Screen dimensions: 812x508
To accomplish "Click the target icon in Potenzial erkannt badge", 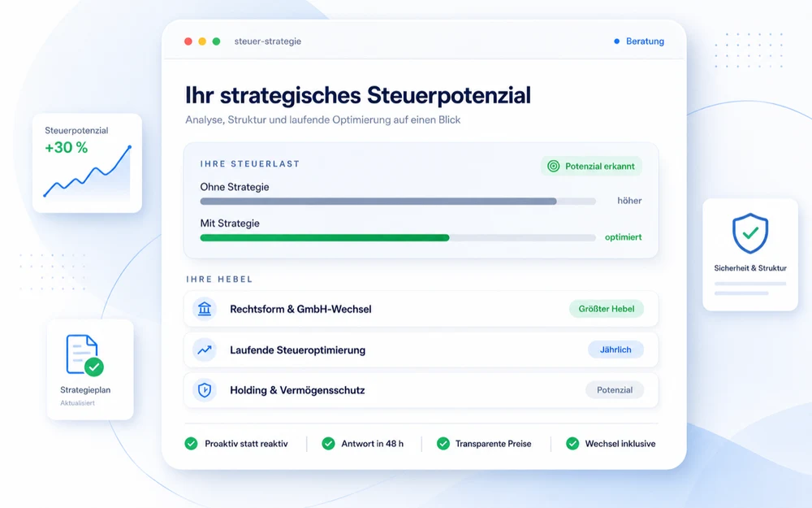I will (x=554, y=166).
